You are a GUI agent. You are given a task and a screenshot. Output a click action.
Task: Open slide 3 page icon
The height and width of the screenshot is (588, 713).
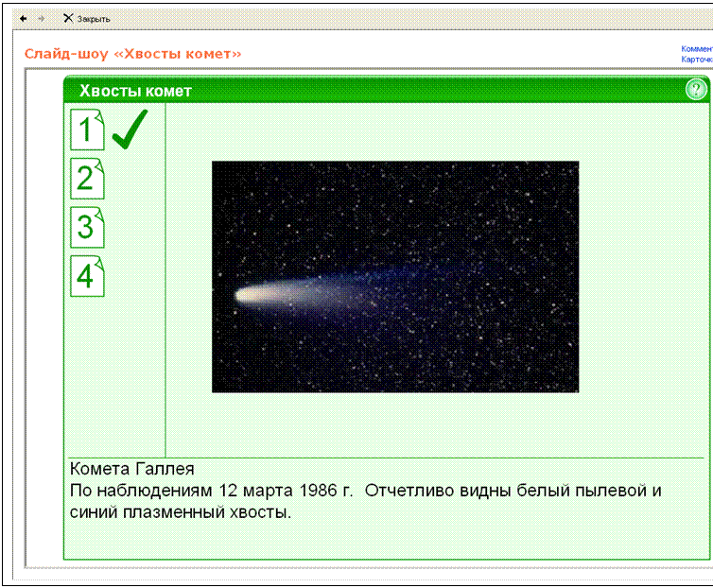point(87,228)
